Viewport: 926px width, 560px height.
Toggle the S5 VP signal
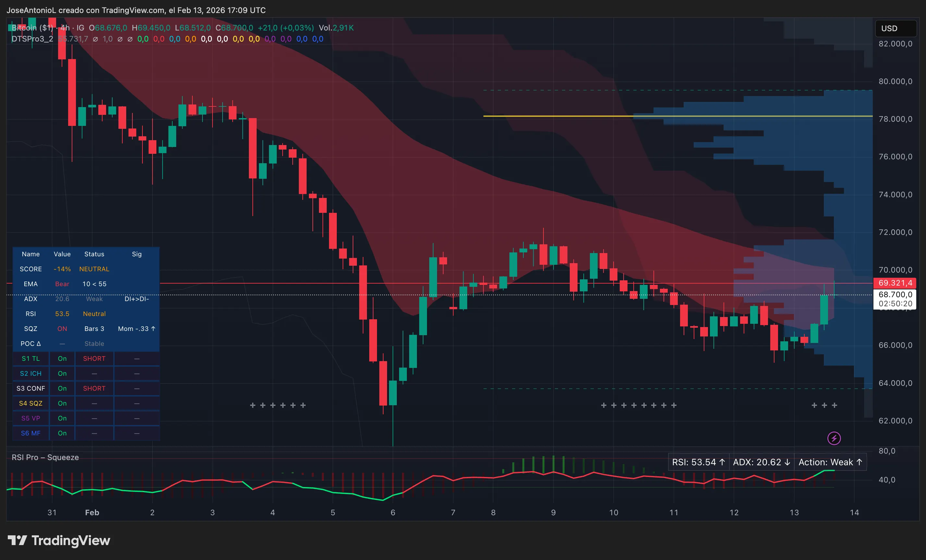click(62, 418)
